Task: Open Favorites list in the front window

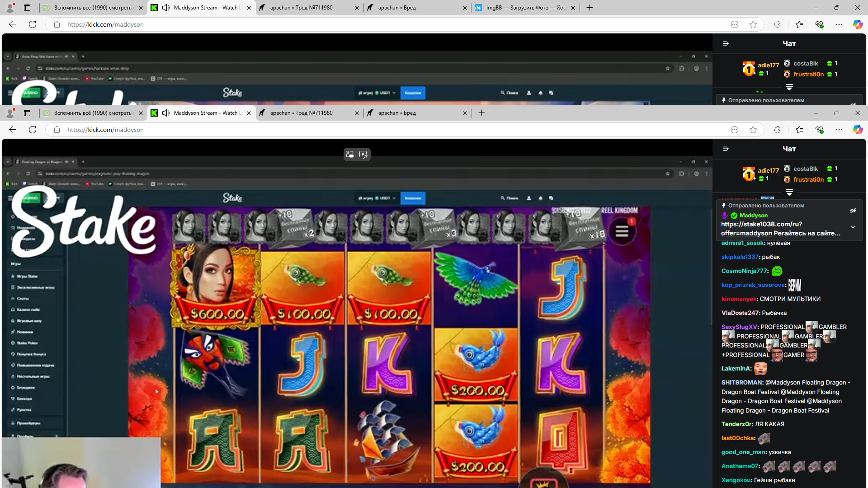Action: tap(799, 130)
